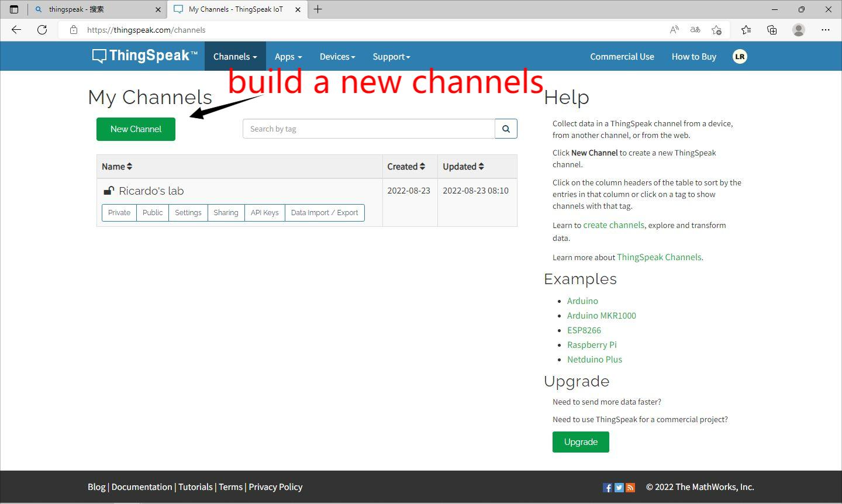
Task: Open Commercial Use in the navbar
Action: coord(622,57)
